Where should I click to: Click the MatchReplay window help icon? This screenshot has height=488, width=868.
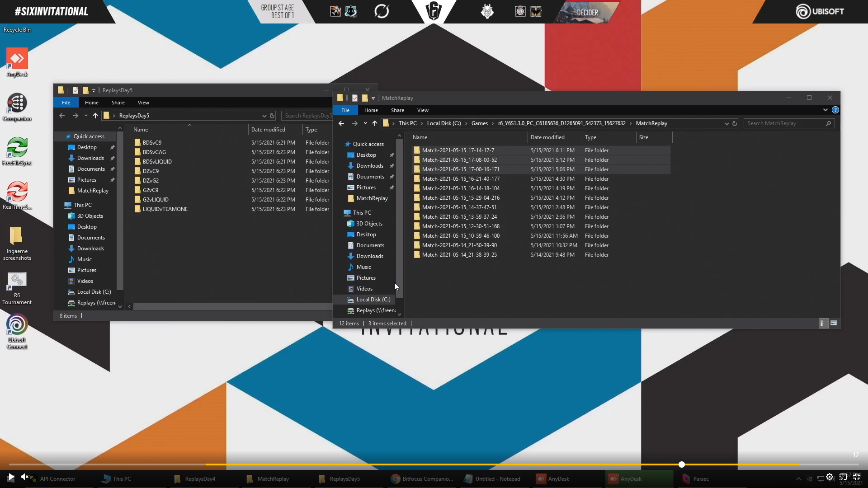(835, 110)
